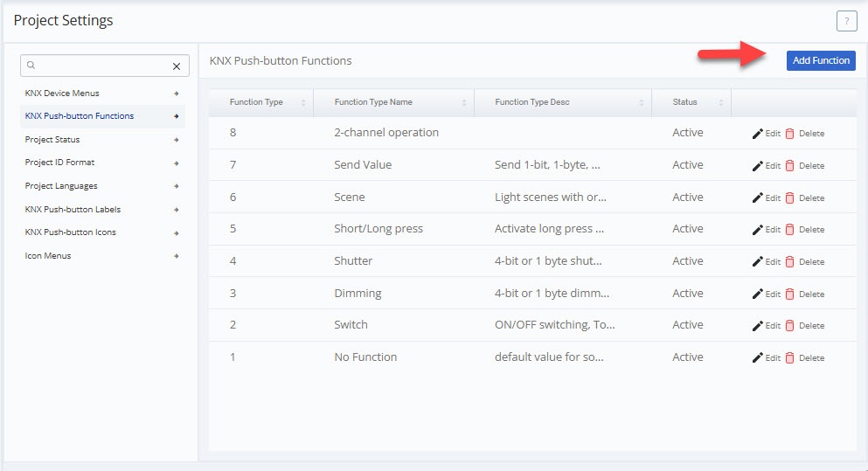
Task: Sort by Status column arrows
Action: pos(721,102)
